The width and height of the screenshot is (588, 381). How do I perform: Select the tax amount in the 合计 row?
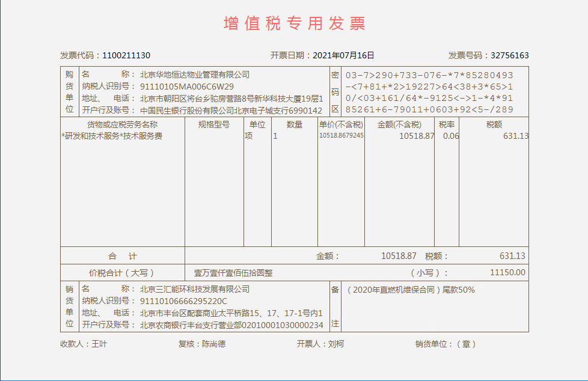pos(512,256)
